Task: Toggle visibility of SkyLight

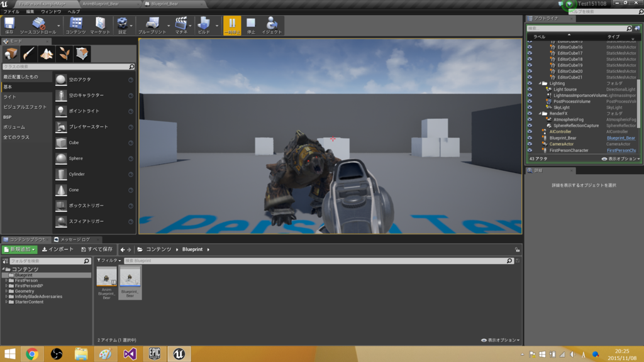Action: 530,107
